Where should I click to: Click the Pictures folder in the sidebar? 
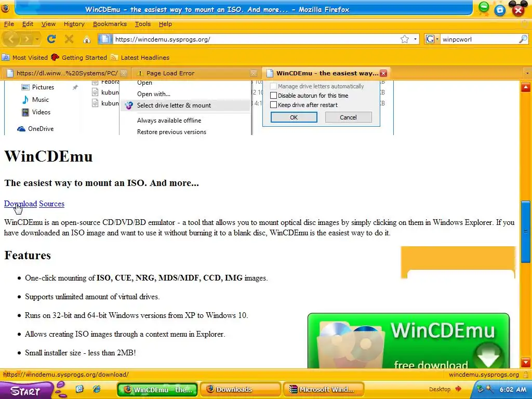pyautogui.click(x=37, y=87)
